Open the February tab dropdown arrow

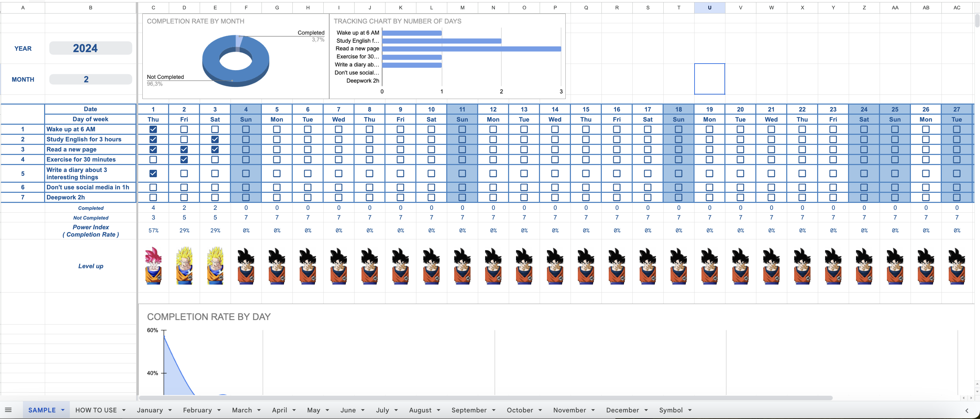pos(219,410)
